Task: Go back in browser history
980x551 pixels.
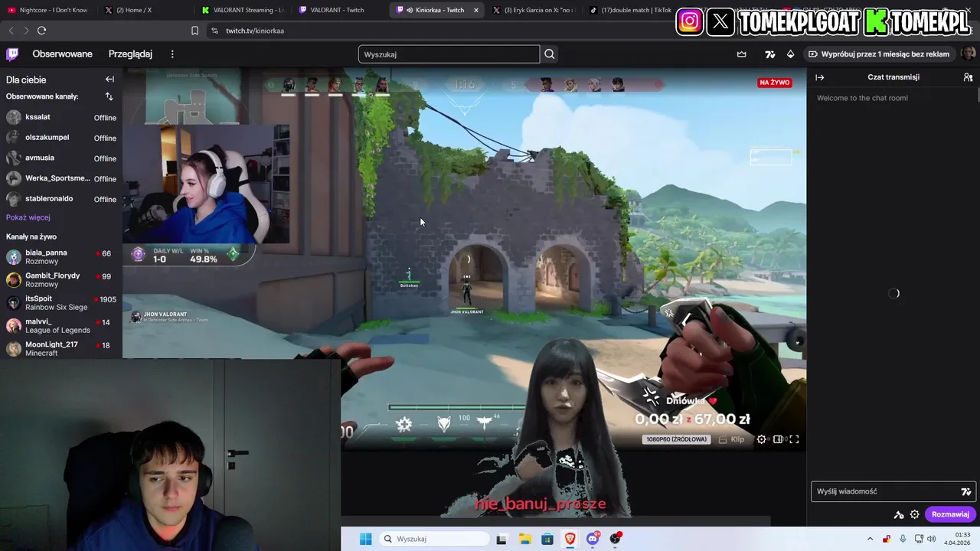Action: (11, 31)
